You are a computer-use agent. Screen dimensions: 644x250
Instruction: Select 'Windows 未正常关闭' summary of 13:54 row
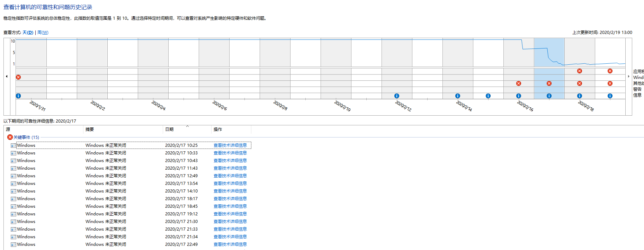pyautogui.click(x=106, y=184)
